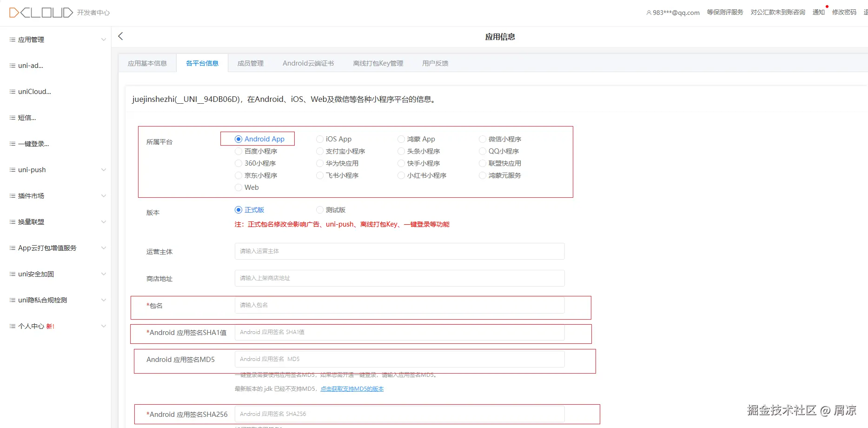The image size is (868, 428).
Task: Open the 离线打包Key管理 tab
Action: click(x=378, y=63)
